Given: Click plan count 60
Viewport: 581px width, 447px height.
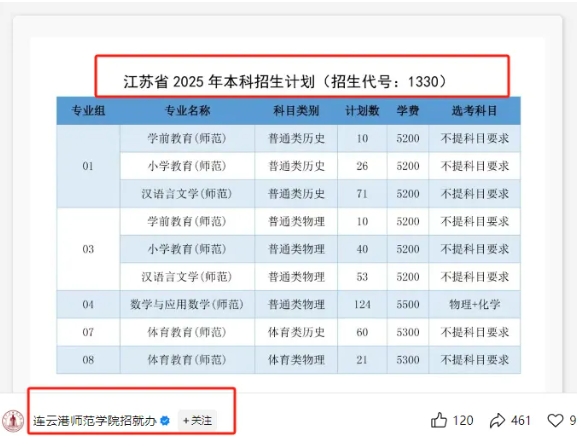Looking at the screenshot, I should coord(362,332).
